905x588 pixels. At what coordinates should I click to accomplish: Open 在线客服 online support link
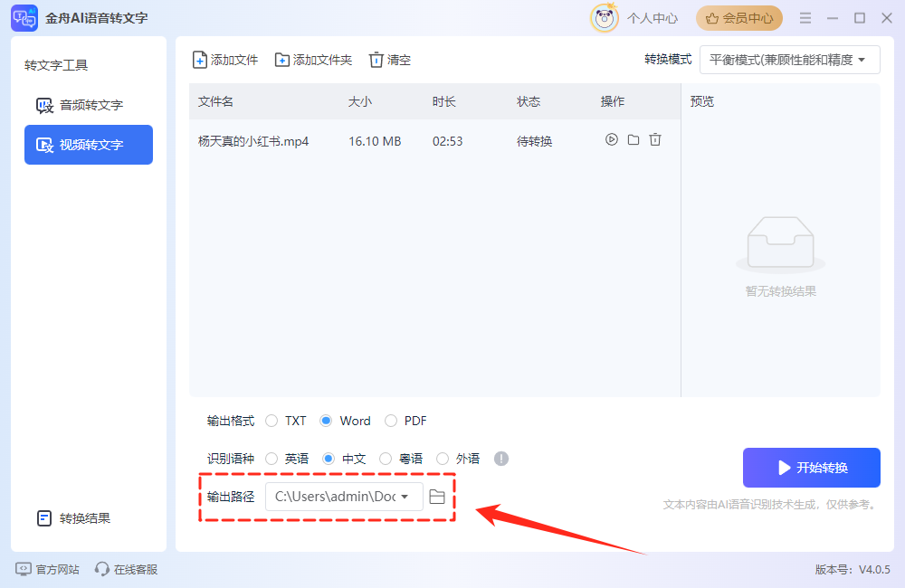[127, 569]
